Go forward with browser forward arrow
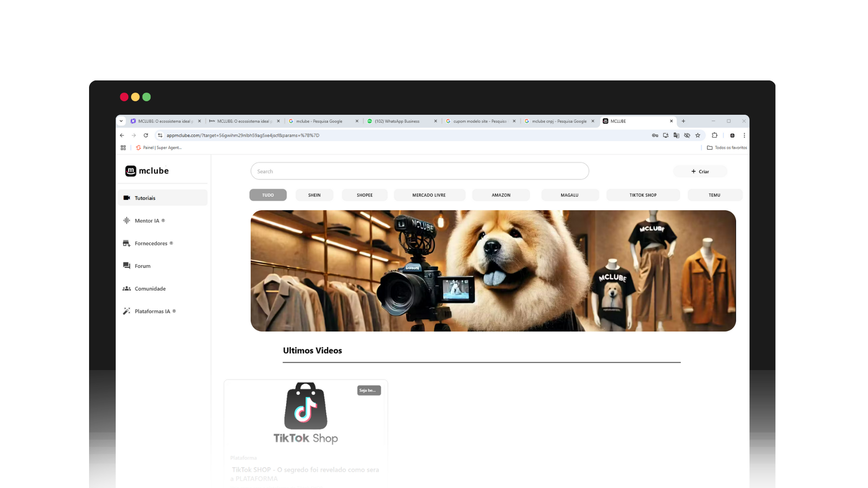This screenshot has height=488, width=868. point(134,135)
